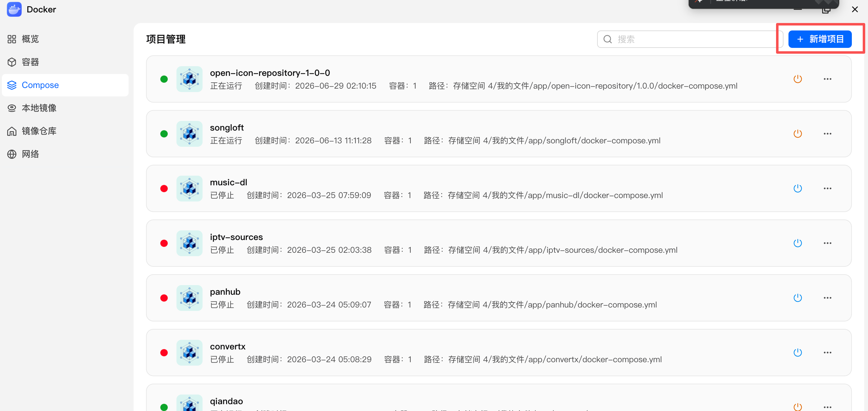Open the songloft project name
Image resolution: width=868 pixels, height=411 pixels.
(227, 127)
